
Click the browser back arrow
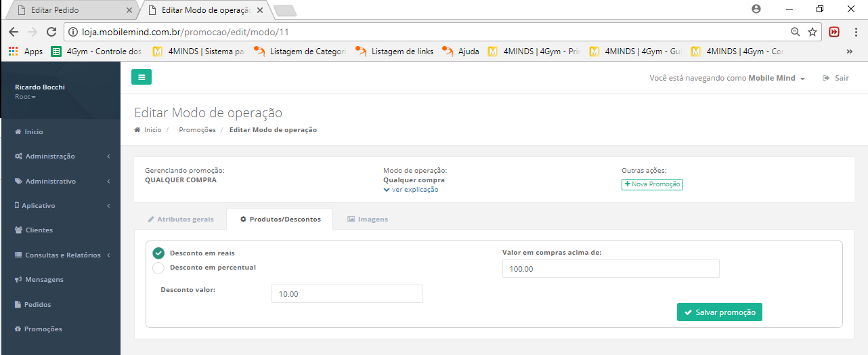coord(14,32)
